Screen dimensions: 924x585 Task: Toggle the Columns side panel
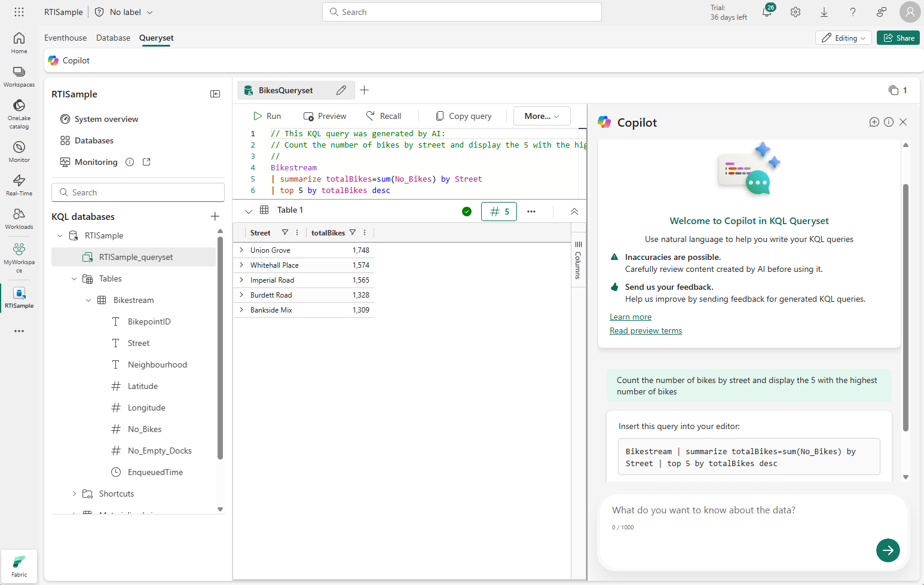578,261
